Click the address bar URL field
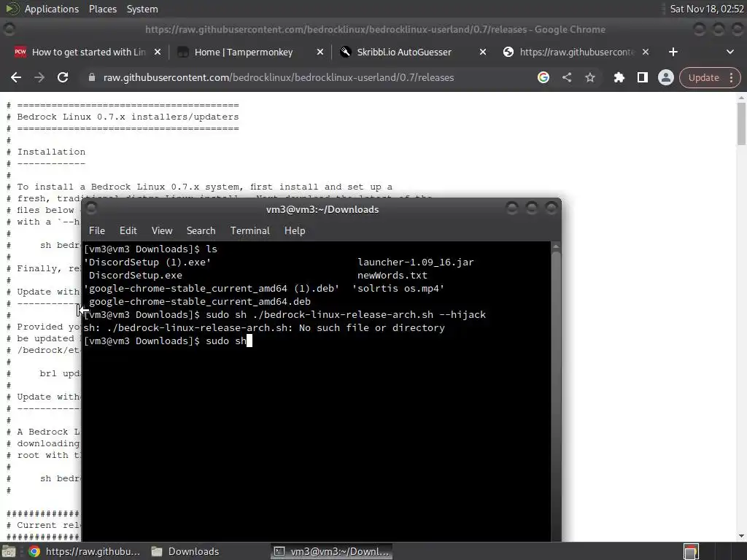This screenshot has height=560, width=747. pos(279,77)
